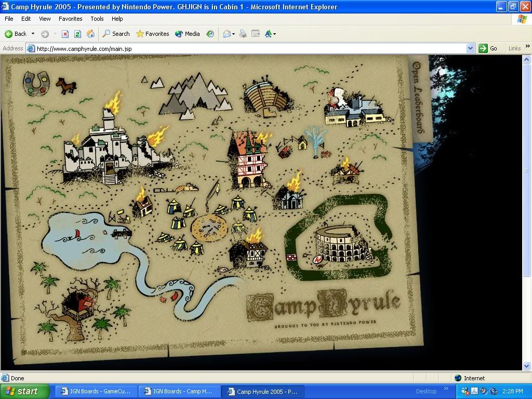Click the vertical scrollbar up arrow
The height and width of the screenshot is (399, 532).
[x=527, y=60]
